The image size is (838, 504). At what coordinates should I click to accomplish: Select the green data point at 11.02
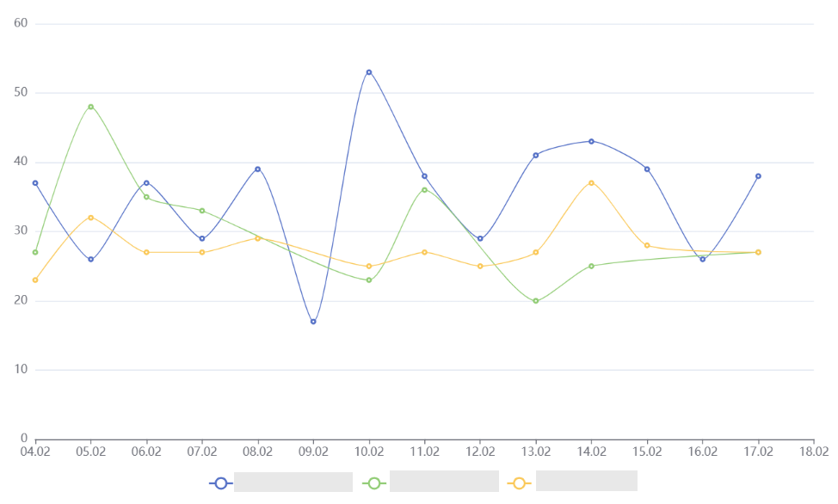click(x=424, y=190)
